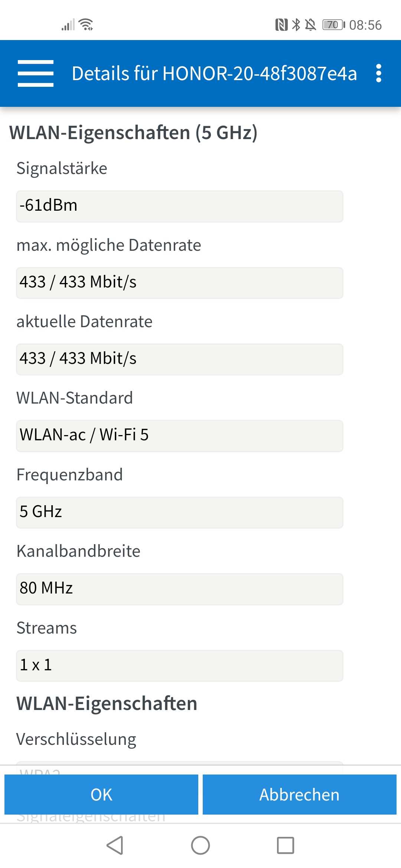Screen dimensions: 401x868
Task: Open the hamburger navigation menu
Action: point(36,73)
